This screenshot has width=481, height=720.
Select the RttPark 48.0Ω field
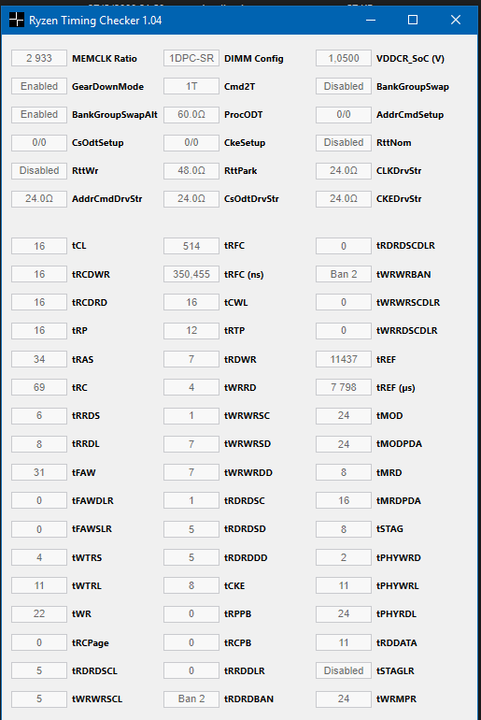(191, 170)
